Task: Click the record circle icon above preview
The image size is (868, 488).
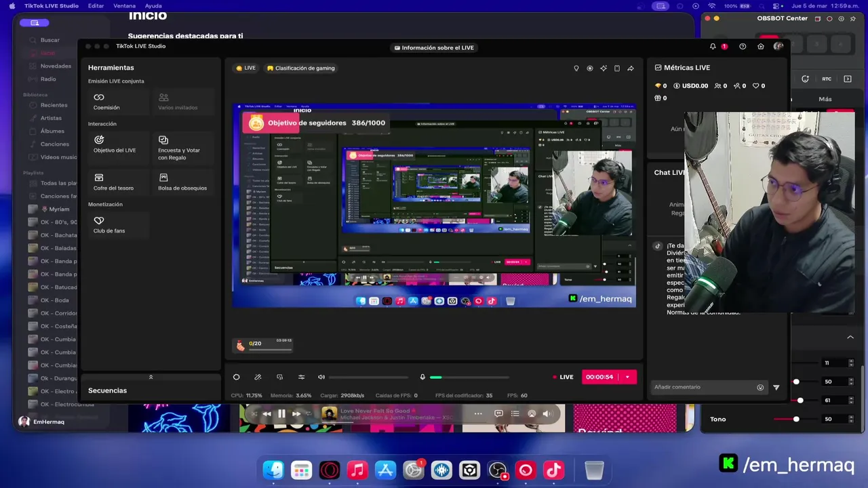Action: click(x=590, y=68)
